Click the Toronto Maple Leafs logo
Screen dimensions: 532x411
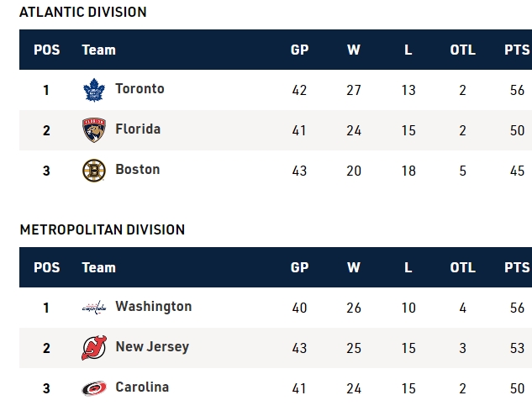[x=93, y=90]
